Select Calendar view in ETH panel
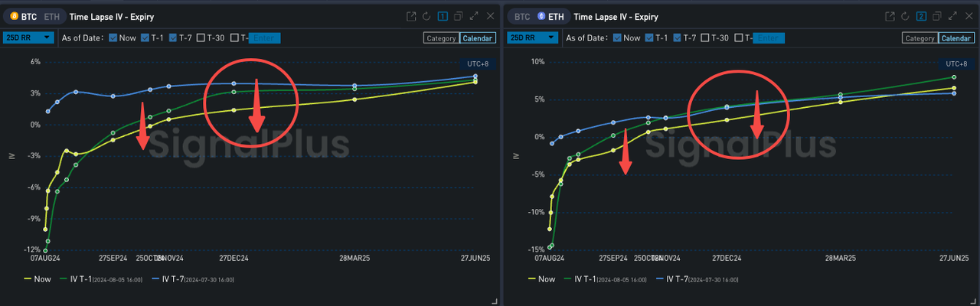The height and width of the screenshot is (306, 980). click(956, 38)
